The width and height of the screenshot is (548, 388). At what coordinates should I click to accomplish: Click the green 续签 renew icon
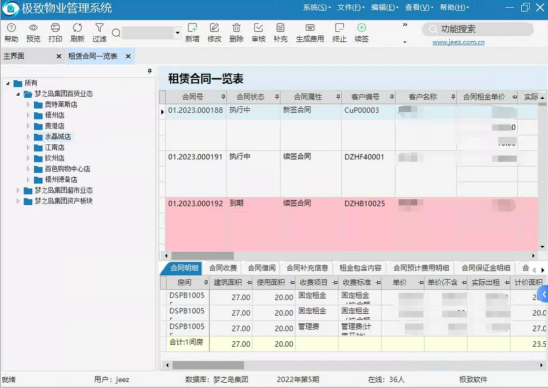[x=361, y=28]
